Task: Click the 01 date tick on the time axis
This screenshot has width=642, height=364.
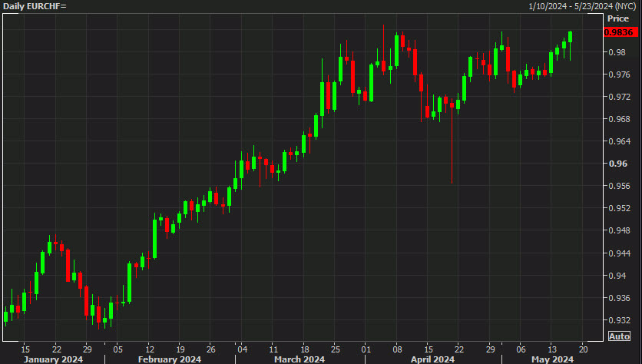Action: (366, 346)
